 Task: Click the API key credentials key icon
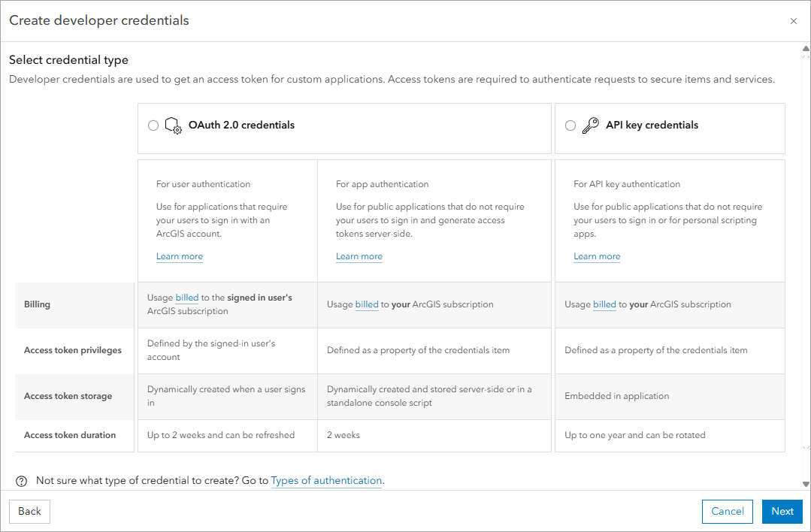[x=591, y=125]
